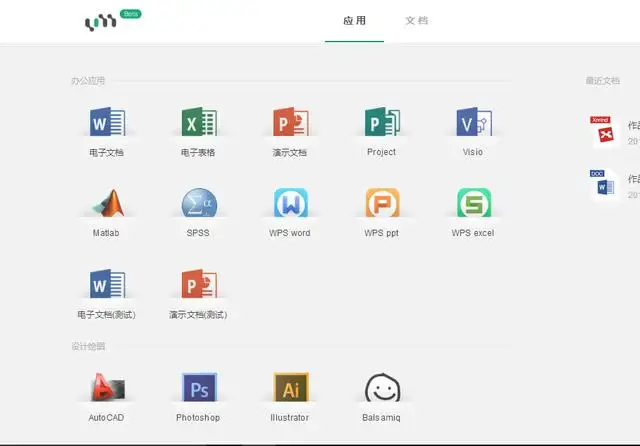Launch the Matlab app icon
Image resolution: width=640 pixels, height=446 pixels.
click(x=109, y=203)
